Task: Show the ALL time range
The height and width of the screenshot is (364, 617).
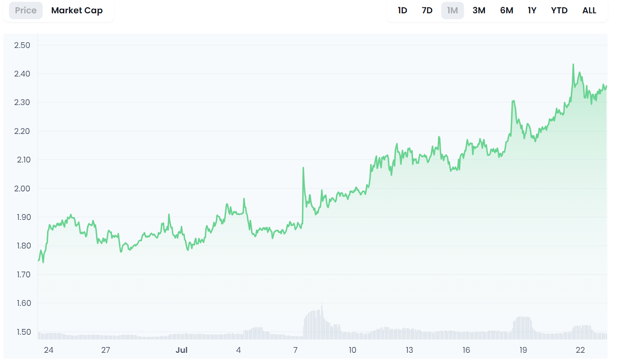Action: point(589,10)
